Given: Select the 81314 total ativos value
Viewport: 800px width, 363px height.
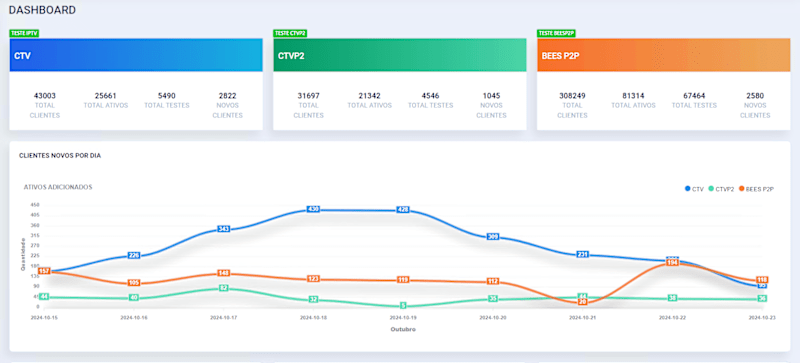Looking at the screenshot, I should pyautogui.click(x=633, y=95).
